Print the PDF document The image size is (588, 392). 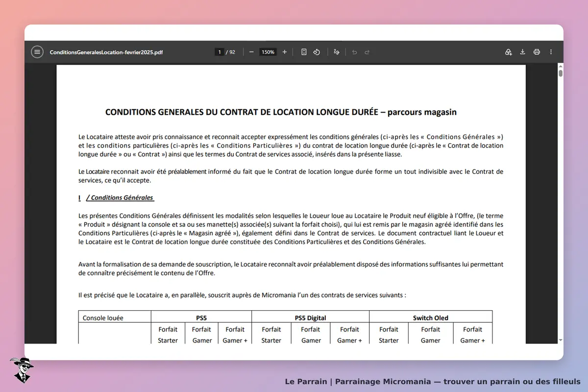(x=537, y=52)
